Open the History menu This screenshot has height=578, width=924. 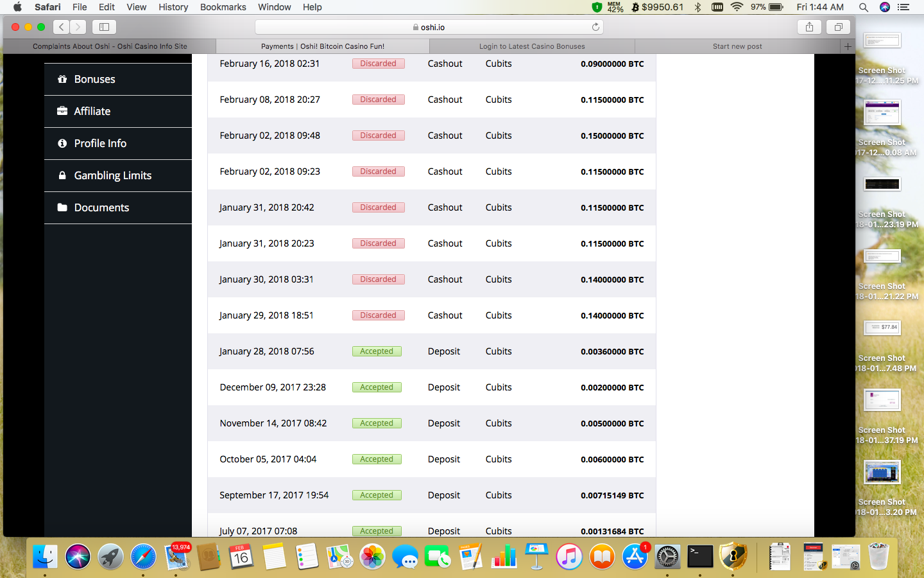(173, 7)
